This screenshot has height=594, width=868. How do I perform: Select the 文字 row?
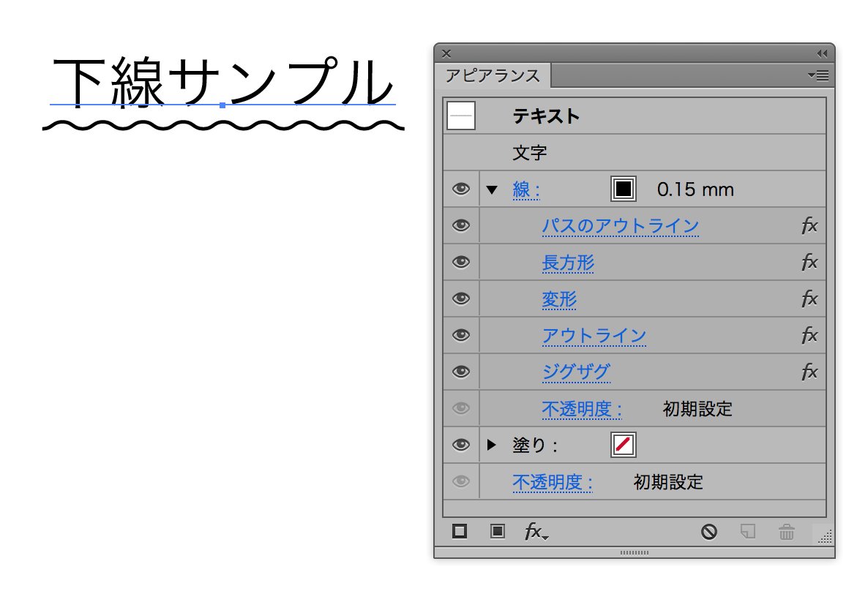click(635, 153)
